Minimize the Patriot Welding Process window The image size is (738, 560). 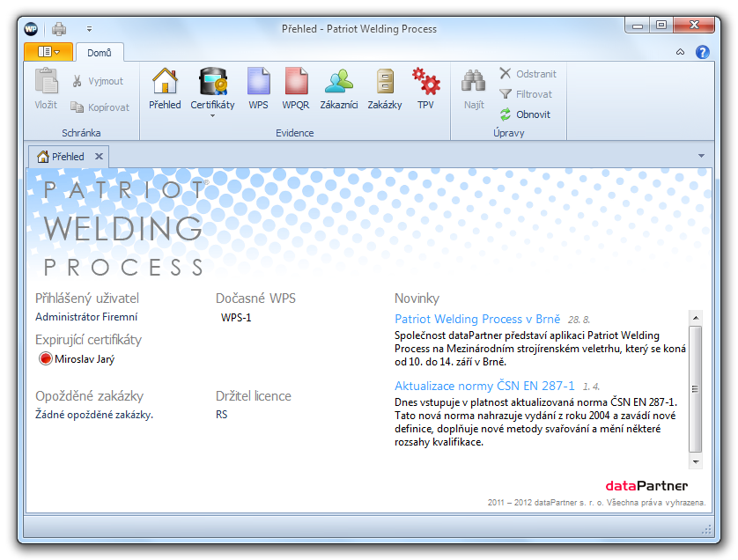[638, 26]
